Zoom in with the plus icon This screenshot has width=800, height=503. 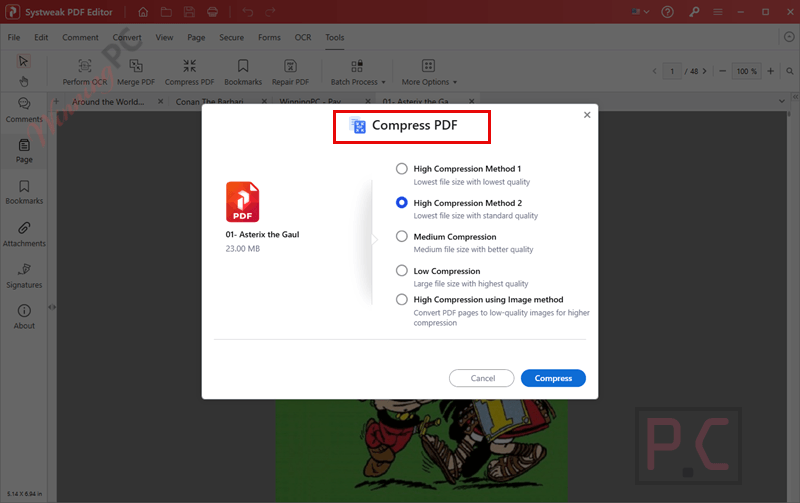point(770,71)
